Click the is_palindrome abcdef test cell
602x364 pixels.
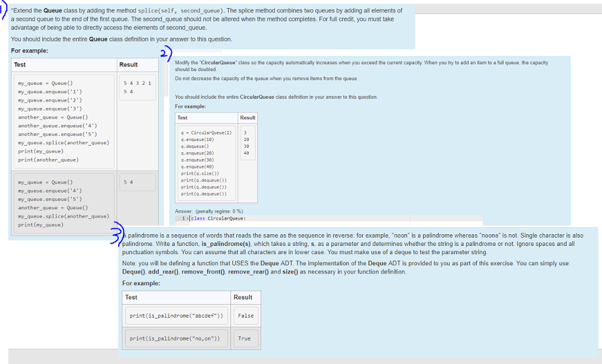coord(176,315)
